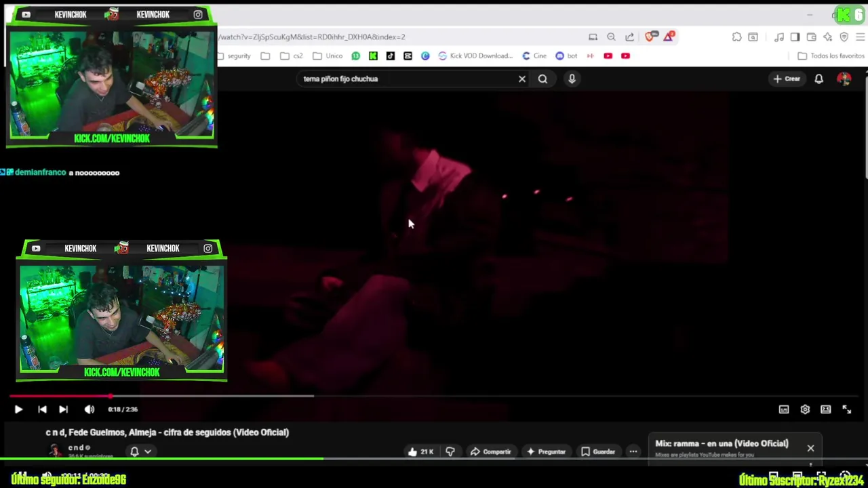The height and width of the screenshot is (488, 868).
Task: Dislike the video
Action: 450,451
